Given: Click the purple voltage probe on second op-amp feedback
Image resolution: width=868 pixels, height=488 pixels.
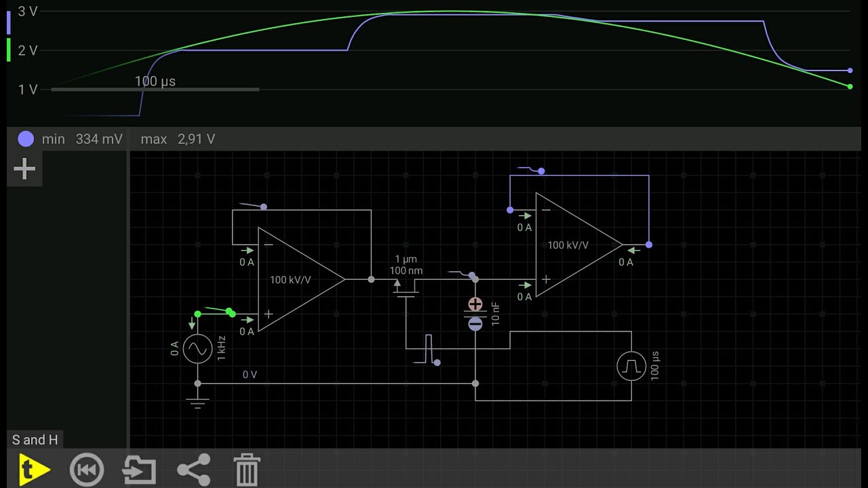Looking at the screenshot, I should (540, 171).
